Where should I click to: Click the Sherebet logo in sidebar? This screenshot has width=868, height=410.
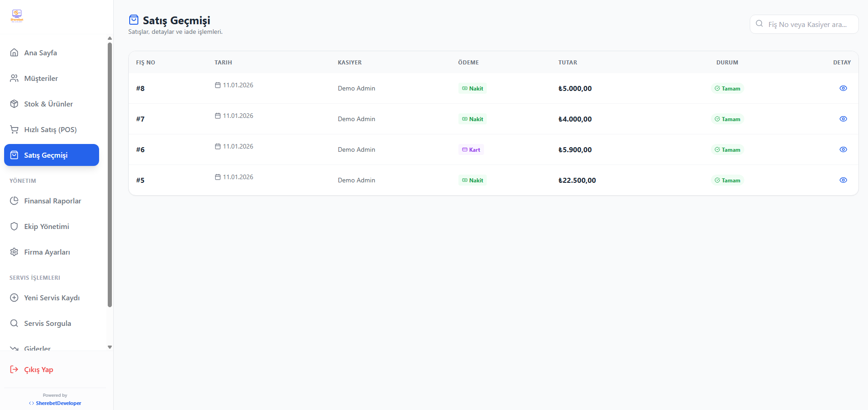(x=17, y=16)
